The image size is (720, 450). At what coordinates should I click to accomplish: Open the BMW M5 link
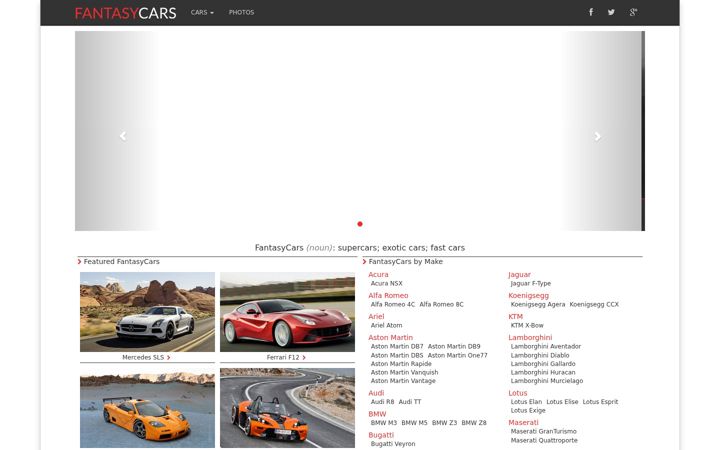click(414, 423)
